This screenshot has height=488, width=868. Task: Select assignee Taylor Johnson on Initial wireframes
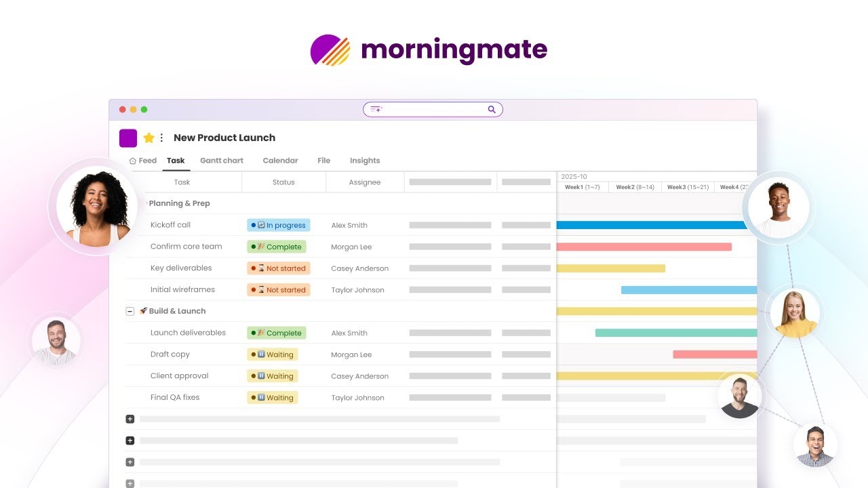357,290
